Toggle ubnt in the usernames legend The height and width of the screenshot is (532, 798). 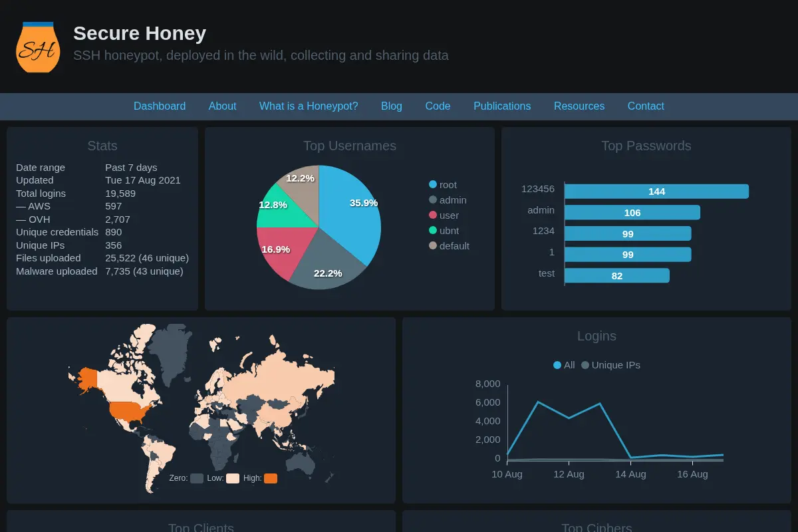(444, 231)
